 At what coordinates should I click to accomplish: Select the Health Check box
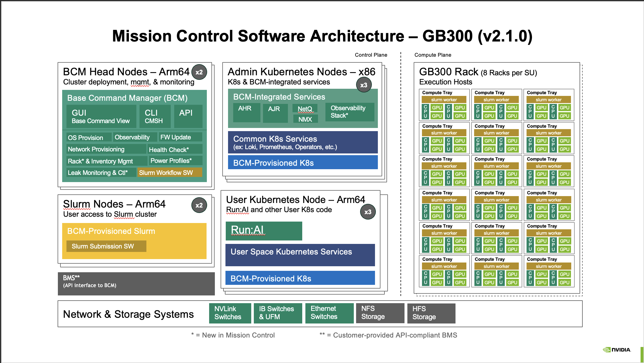[x=175, y=149]
